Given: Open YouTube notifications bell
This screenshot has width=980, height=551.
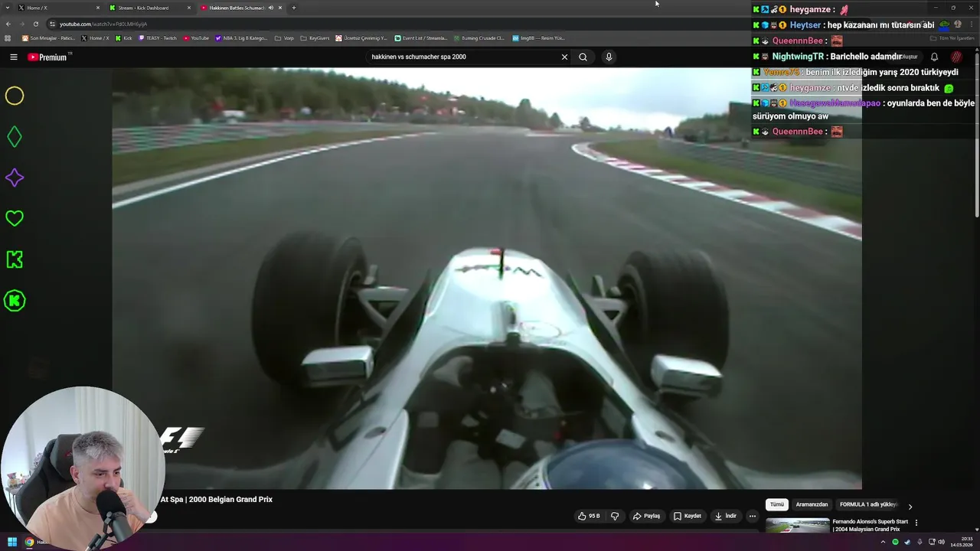Looking at the screenshot, I should pos(934,57).
